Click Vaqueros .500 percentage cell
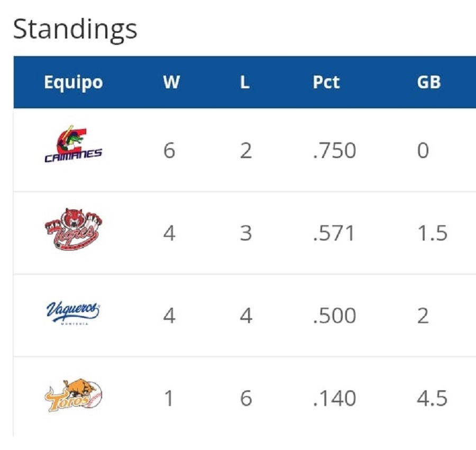This screenshot has height=450, width=476. click(334, 316)
